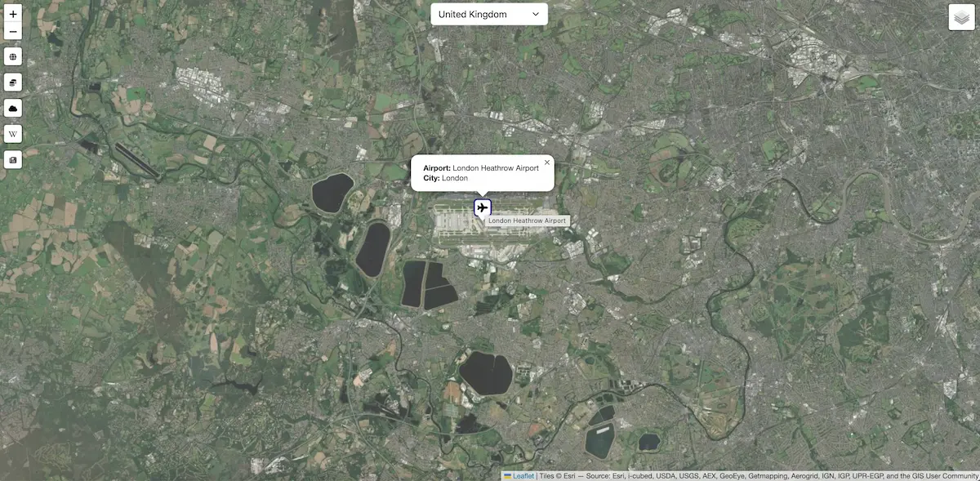980x481 pixels.
Task: Zoom in on the map
Action: (13, 14)
